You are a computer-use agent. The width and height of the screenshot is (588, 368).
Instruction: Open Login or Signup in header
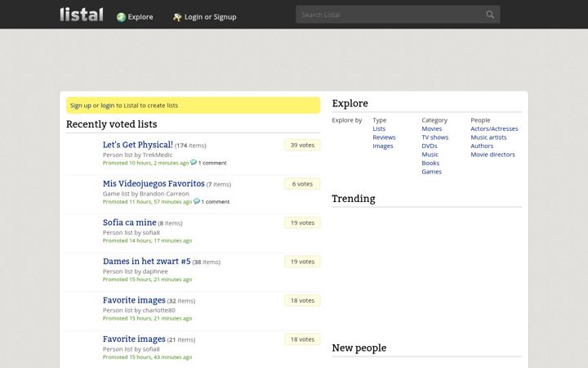click(211, 17)
